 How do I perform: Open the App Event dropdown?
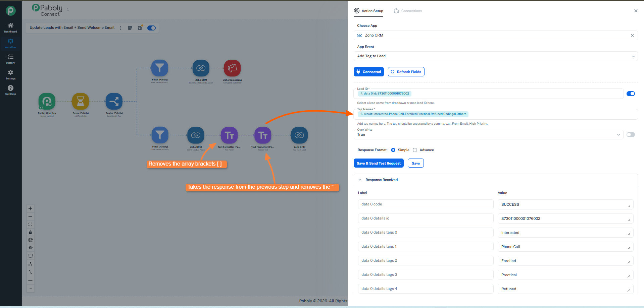tap(495, 56)
